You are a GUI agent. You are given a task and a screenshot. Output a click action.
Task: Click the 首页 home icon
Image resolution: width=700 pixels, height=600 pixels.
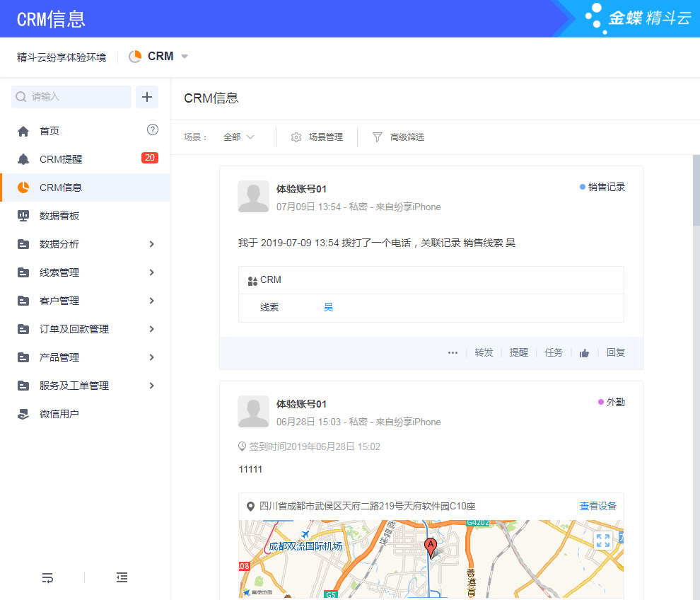(x=23, y=131)
